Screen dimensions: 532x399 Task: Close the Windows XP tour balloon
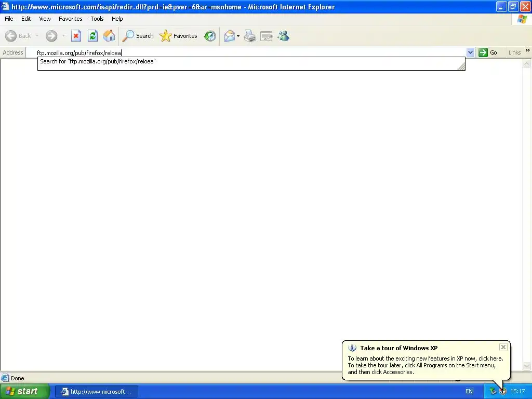tap(503, 347)
